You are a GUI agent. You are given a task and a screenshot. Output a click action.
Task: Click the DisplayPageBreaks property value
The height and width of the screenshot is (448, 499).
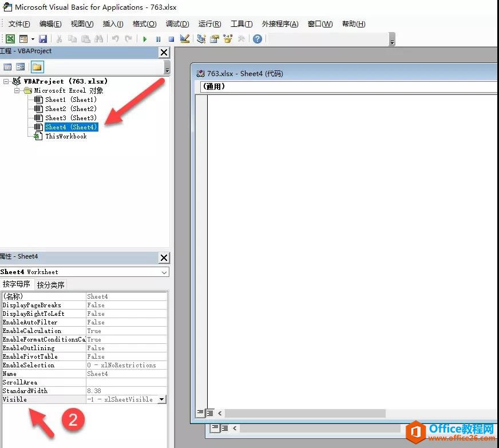126,305
